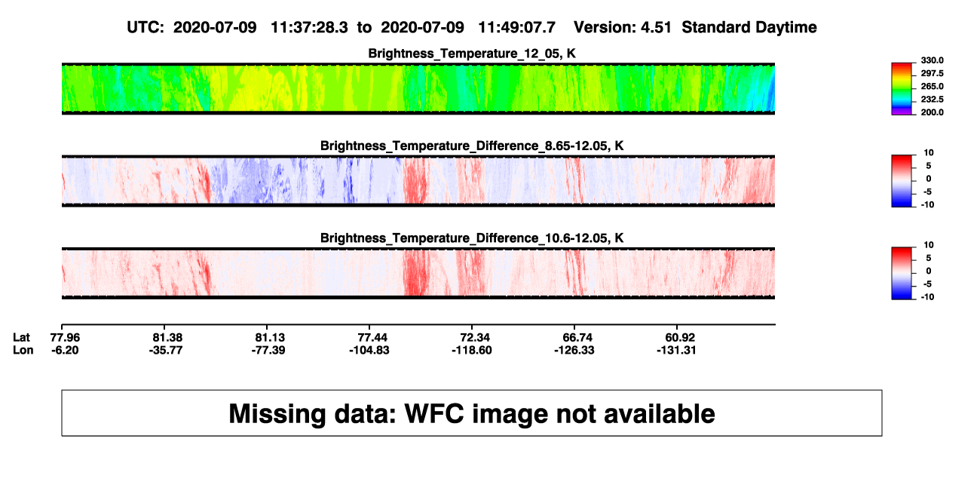Click the 'Standard Daytime' label
This screenshot has width=980, height=503.
tap(750, 28)
